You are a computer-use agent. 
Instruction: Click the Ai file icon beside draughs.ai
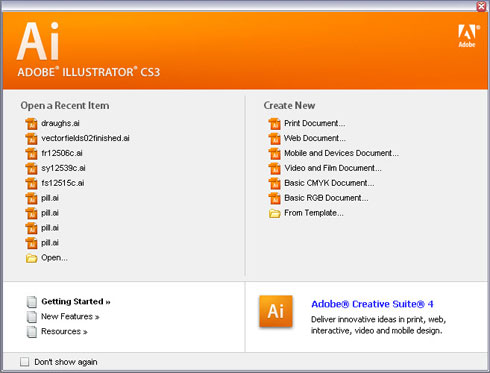(x=31, y=124)
